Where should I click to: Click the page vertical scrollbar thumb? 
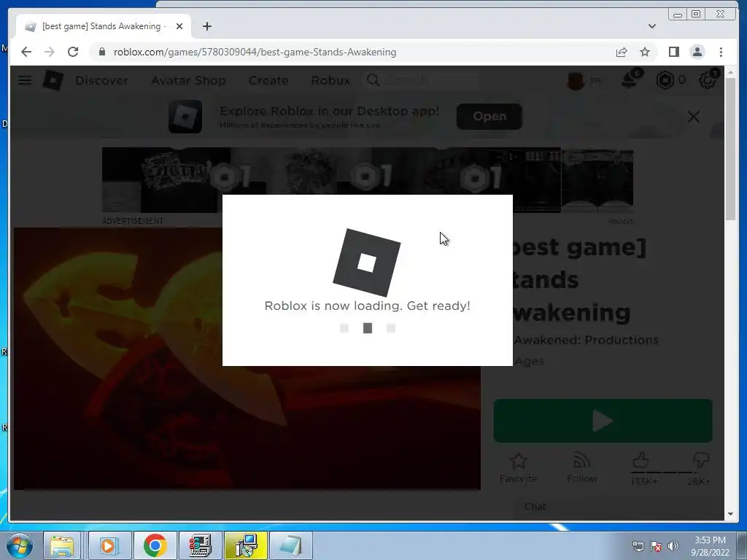(731, 149)
